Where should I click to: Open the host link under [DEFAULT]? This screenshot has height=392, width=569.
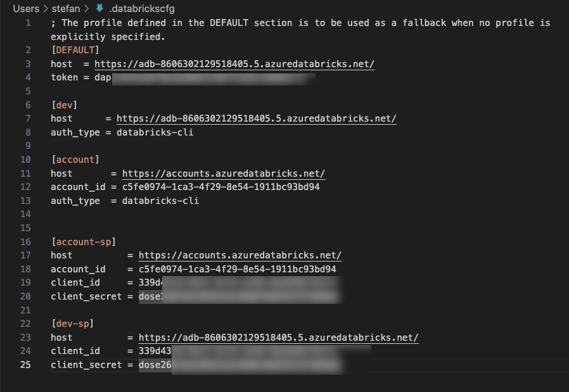tap(234, 64)
